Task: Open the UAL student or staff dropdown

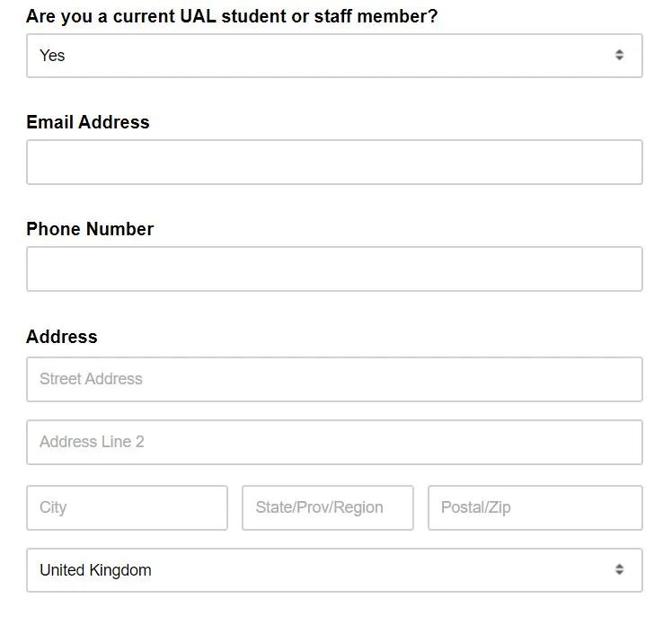Action: click(x=334, y=56)
